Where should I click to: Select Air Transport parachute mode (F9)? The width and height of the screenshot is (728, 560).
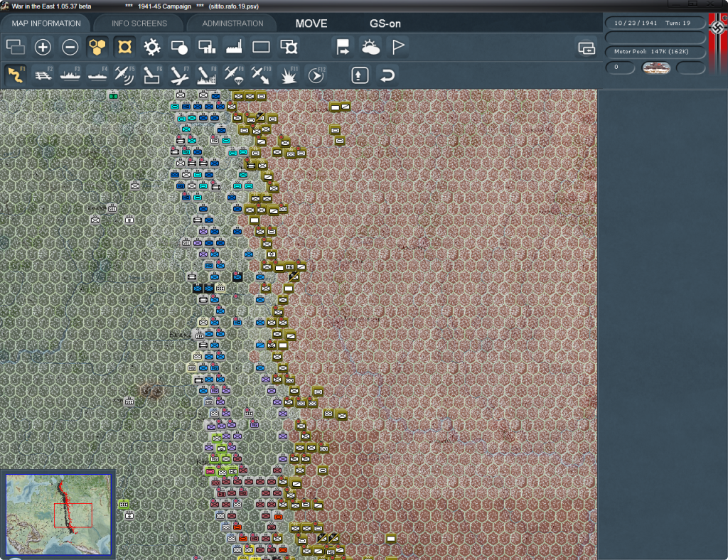(x=234, y=75)
